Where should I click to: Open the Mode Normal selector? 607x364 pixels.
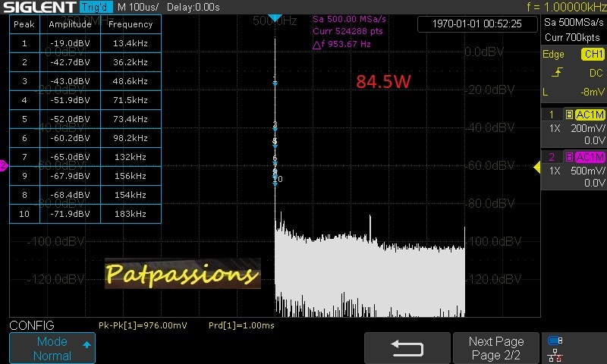(52, 348)
